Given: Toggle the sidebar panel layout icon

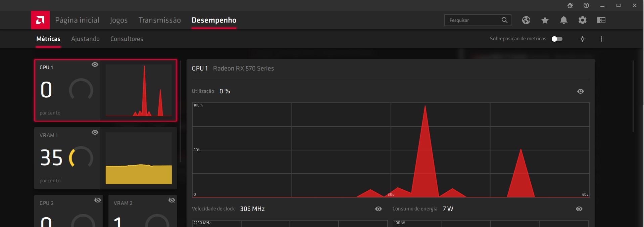Looking at the screenshot, I should pyautogui.click(x=601, y=20).
